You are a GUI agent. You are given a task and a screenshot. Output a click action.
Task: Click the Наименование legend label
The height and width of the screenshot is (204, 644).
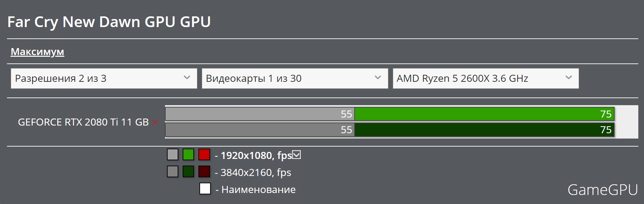tap(259, 190)
